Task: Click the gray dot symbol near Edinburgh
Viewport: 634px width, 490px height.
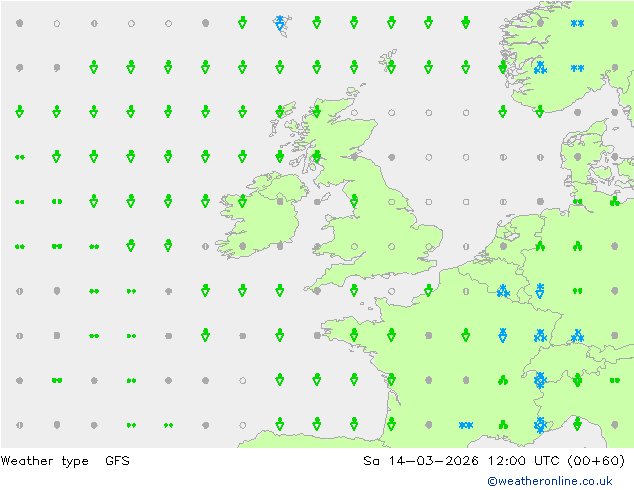Action: [x=354, y=157]
